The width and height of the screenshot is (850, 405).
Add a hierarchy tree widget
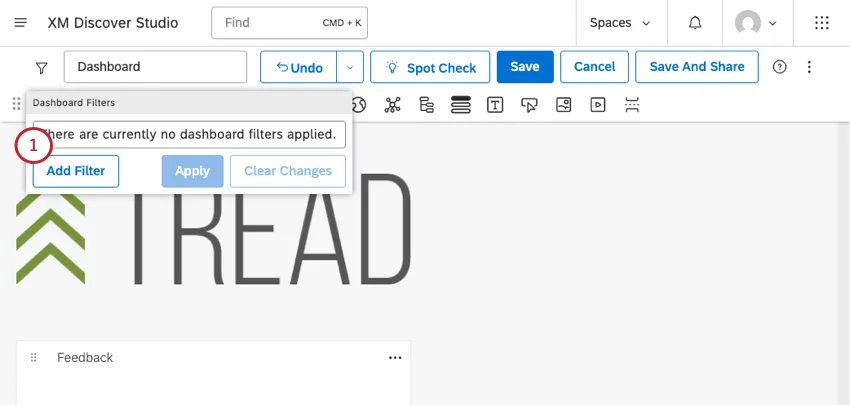tap(427, 105)
